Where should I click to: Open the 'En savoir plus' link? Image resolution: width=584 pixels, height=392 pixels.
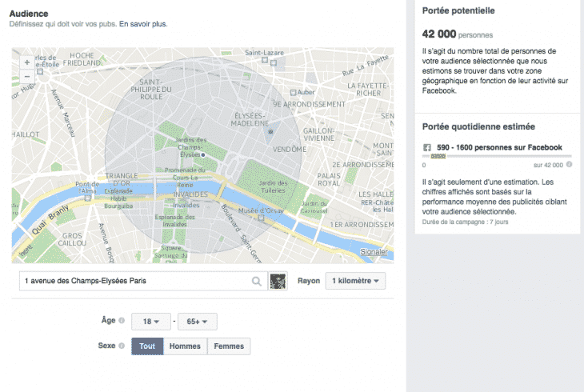[x=143, y=24]
